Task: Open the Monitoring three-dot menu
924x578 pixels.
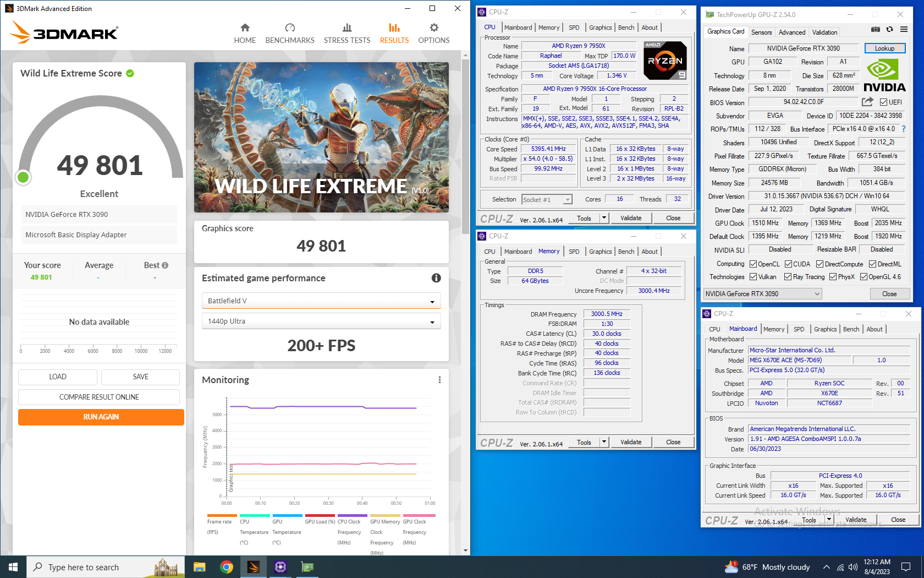Action: point(439,380)
